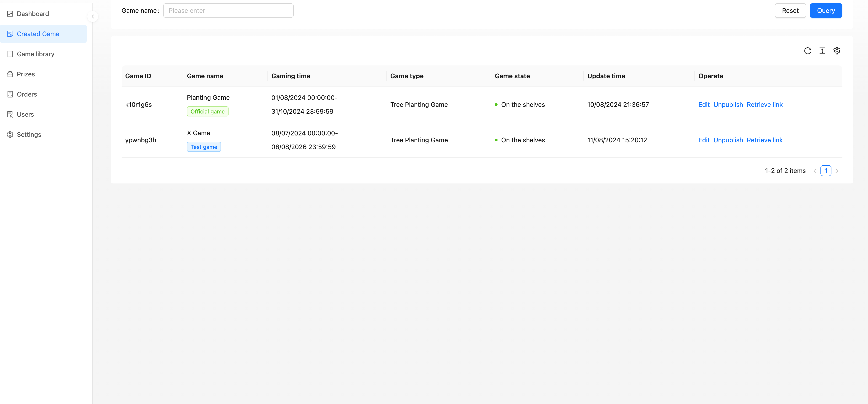Screen dimensions: 868x404
Task: Click the Prizes gift icon
Action: 10,74
